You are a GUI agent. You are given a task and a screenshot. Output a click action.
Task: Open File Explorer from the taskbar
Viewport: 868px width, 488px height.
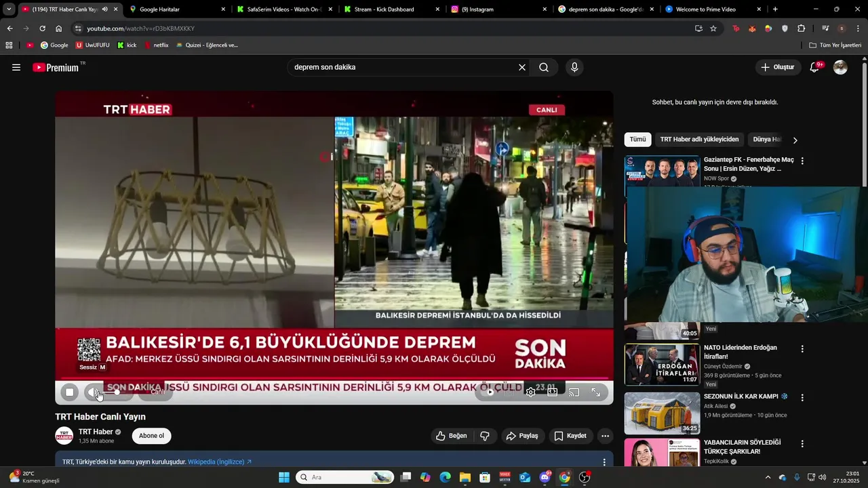[465, 477]
